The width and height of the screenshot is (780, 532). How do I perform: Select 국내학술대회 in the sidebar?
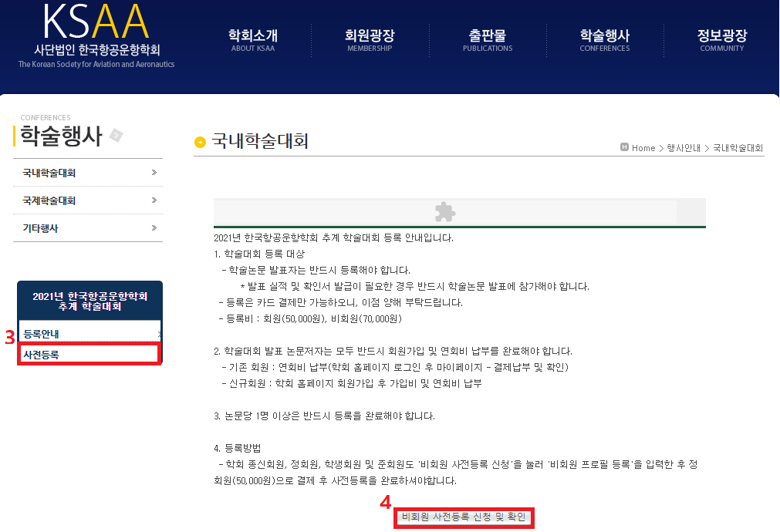[49, 173]
